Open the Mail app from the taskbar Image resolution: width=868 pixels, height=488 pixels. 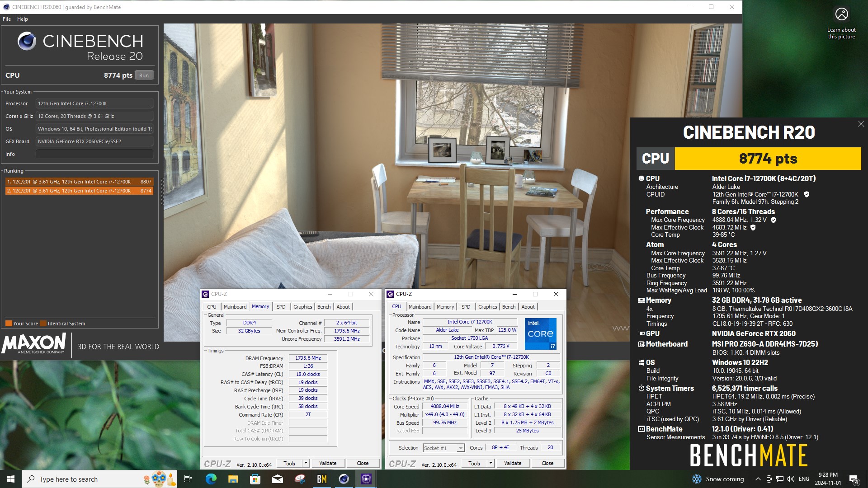click(x=278, y=479)
